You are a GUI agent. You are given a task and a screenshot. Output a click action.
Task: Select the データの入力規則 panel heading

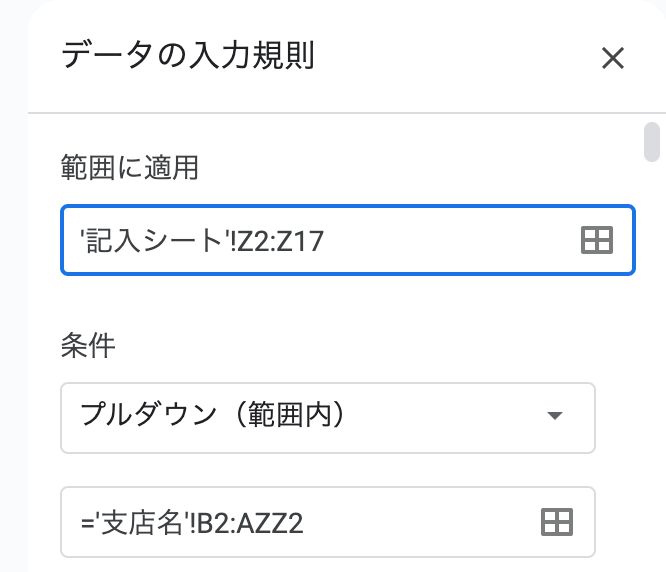pyautogui.click(x=188, y=55)
